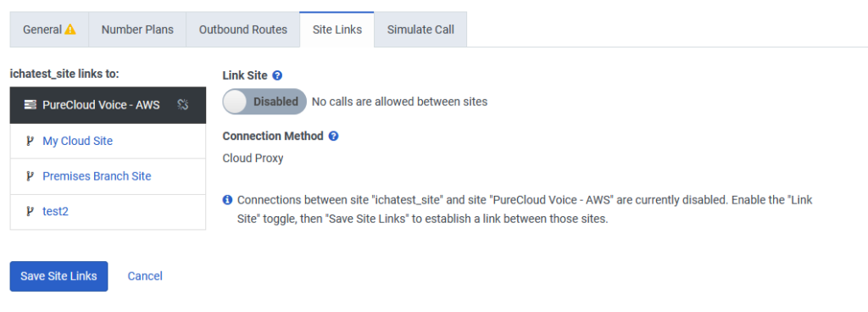Save the site links
Screen dimensions: 868x312
click(58, 276)
